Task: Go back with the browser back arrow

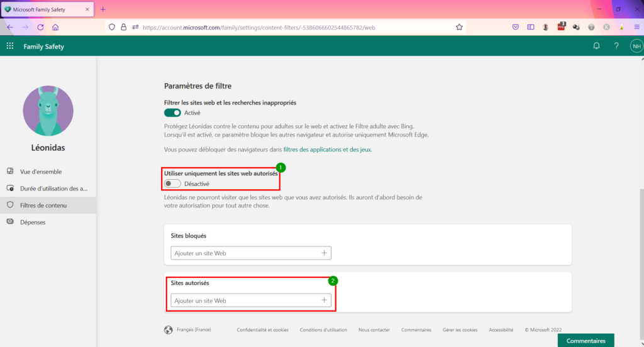Action: tap(10, 27)
